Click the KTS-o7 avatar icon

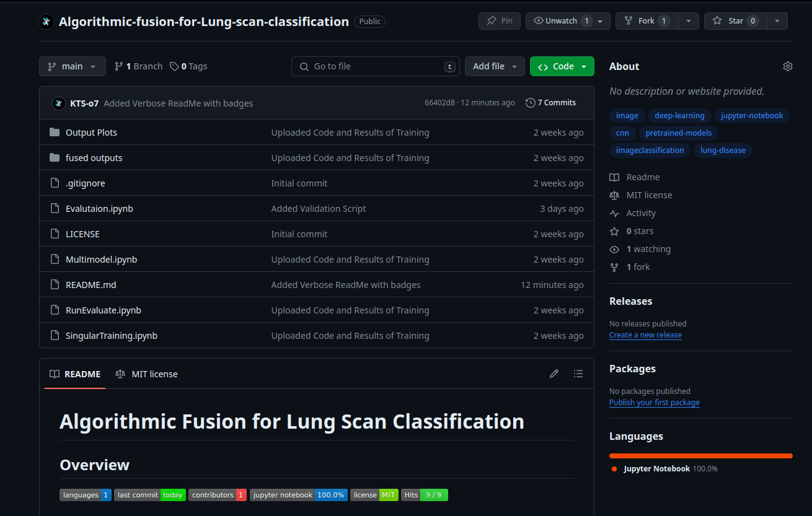pos(58,103)
